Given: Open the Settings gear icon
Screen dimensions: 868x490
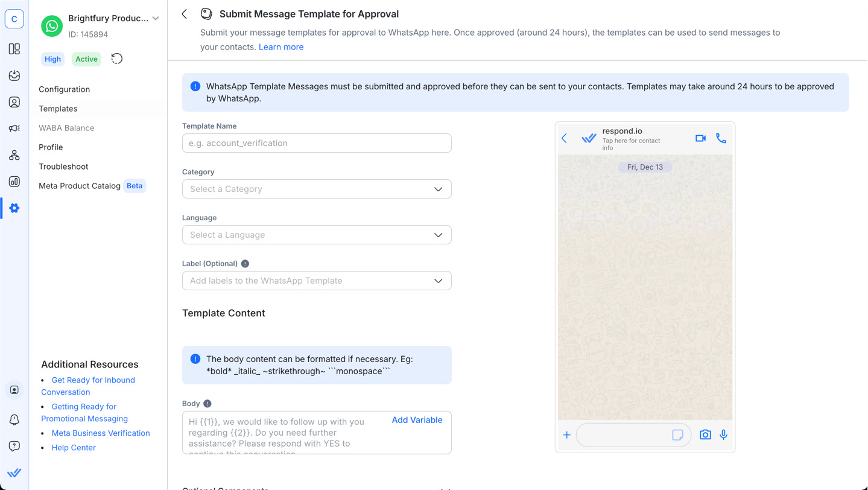Looking at the screenshot, I should pos(14,208).
